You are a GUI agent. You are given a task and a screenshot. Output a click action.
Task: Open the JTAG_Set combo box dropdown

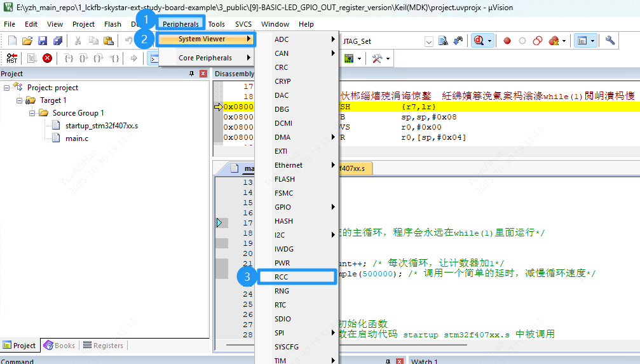(429, 41)
